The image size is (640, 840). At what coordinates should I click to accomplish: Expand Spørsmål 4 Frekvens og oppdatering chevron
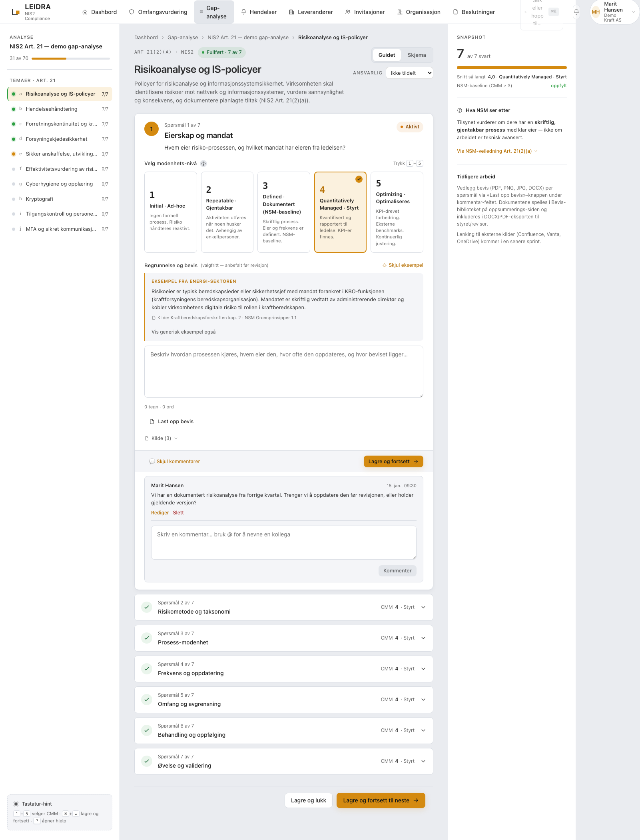(423, 669)
